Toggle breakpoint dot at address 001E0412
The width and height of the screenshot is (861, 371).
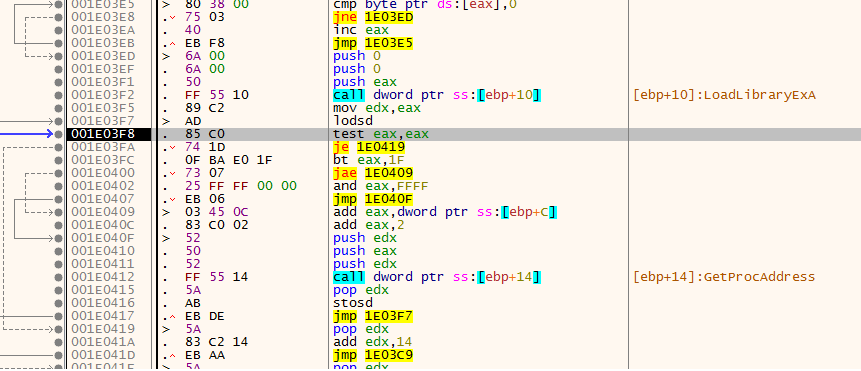point(59,277)
